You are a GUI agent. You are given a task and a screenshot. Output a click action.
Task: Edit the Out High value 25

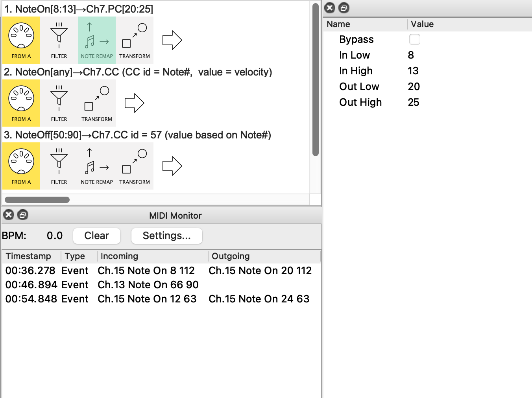pos(413,102)
